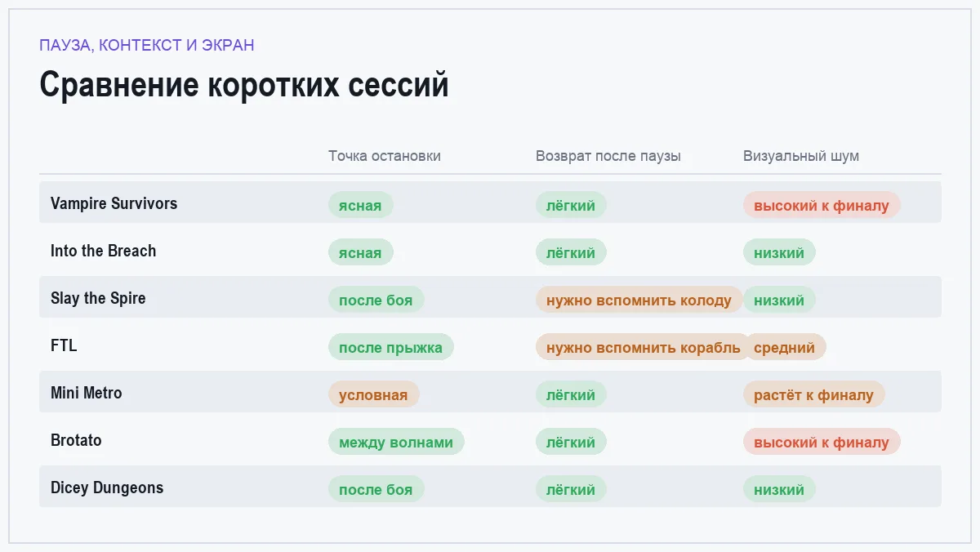Viewport: 980px width, 552px height.
Task: Click 'ясная' badge in Into the Breach row
Action: point(360,252)
